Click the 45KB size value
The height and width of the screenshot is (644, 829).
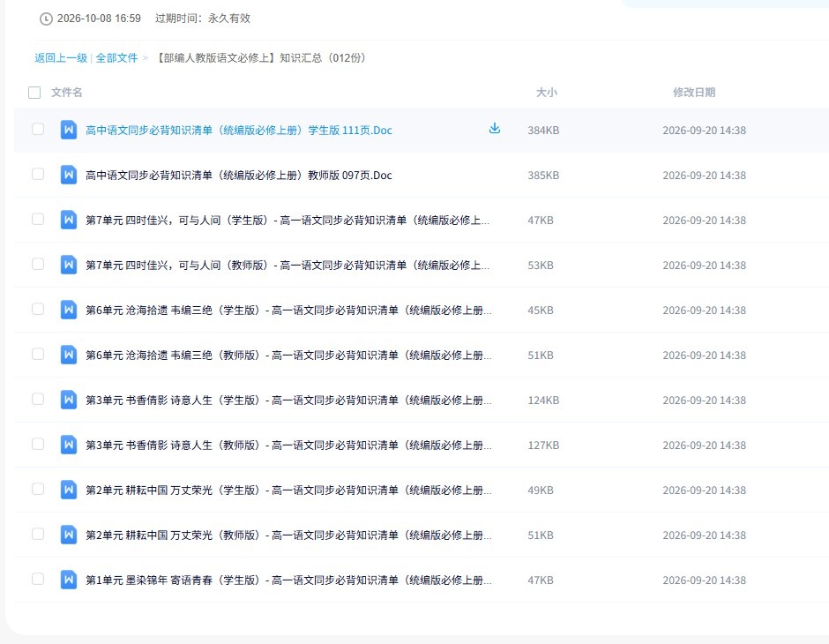tap(541, 310)
